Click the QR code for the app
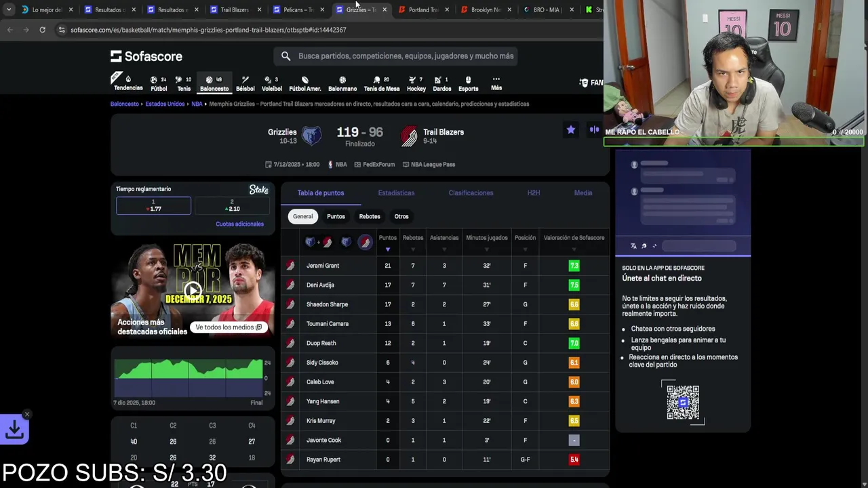The height and width of the screenshot is (488, 868). pyautogui.click(x=683, y=403)
